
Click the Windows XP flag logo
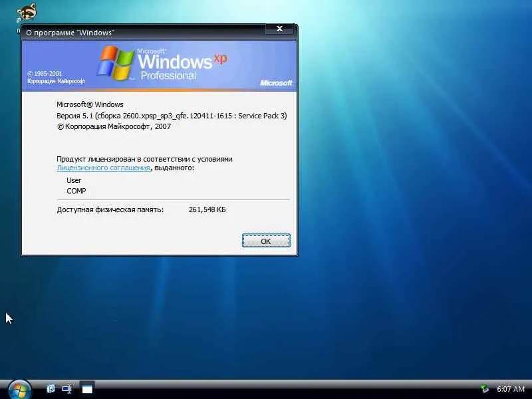pos(115,63)
